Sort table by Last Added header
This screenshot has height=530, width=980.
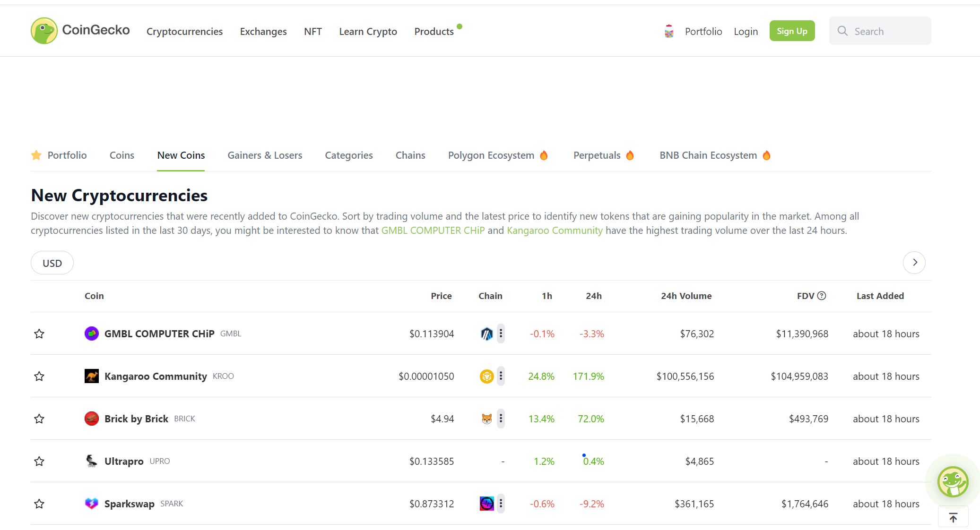(x=880, y=296)
